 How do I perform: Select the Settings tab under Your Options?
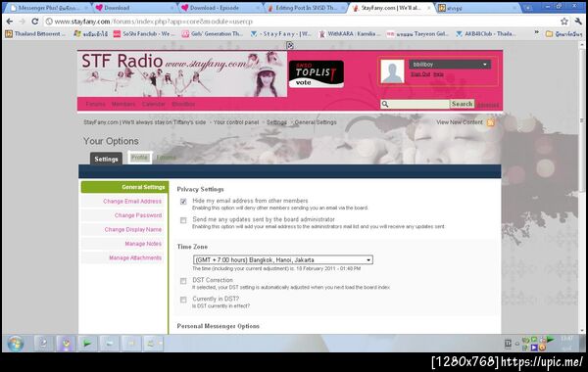pos(106,159)
